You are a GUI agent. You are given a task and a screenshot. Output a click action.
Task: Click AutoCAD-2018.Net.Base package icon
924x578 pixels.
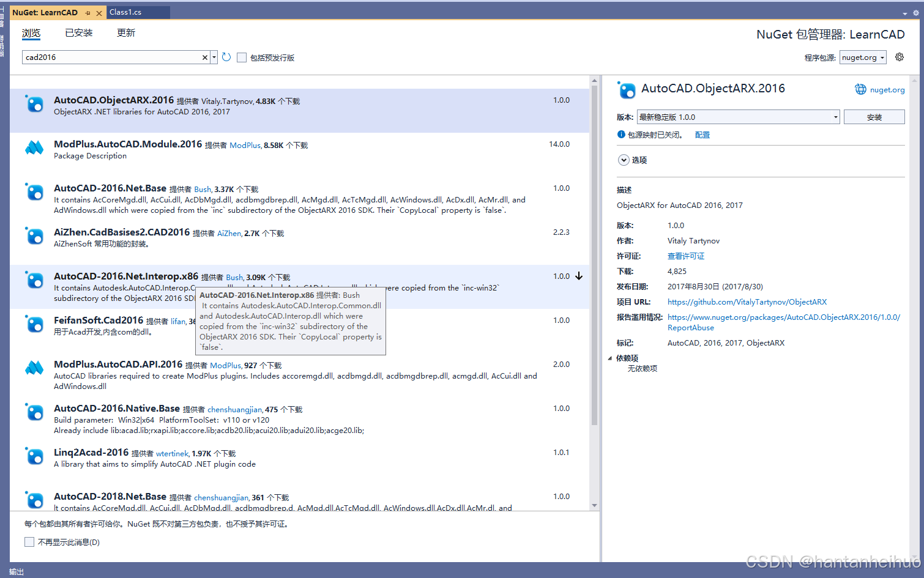(34, 500)
